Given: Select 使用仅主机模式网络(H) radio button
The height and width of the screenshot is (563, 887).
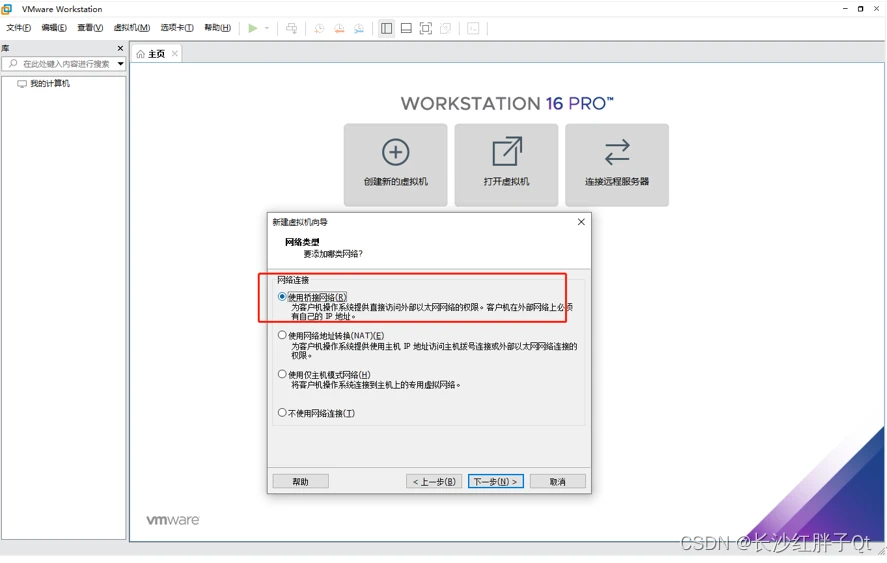Looking at the screenshot, I should point(282,374).
